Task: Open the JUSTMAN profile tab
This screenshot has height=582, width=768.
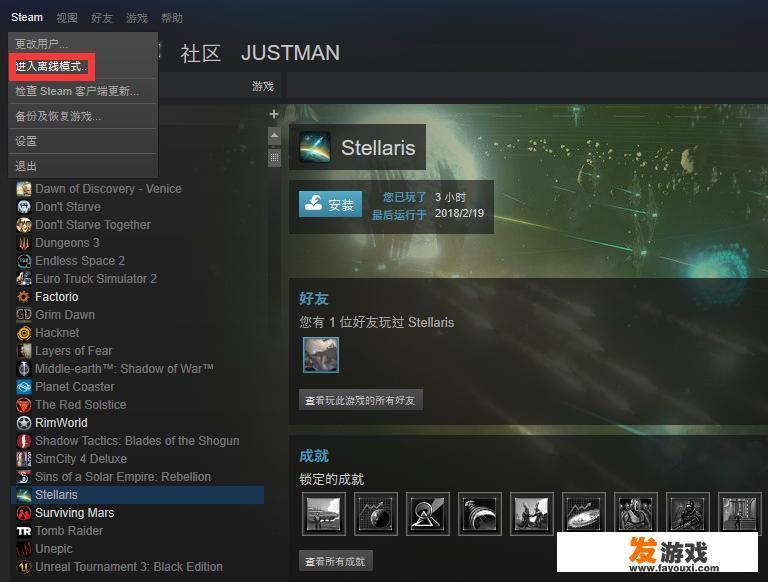Action: click(290, 53)
